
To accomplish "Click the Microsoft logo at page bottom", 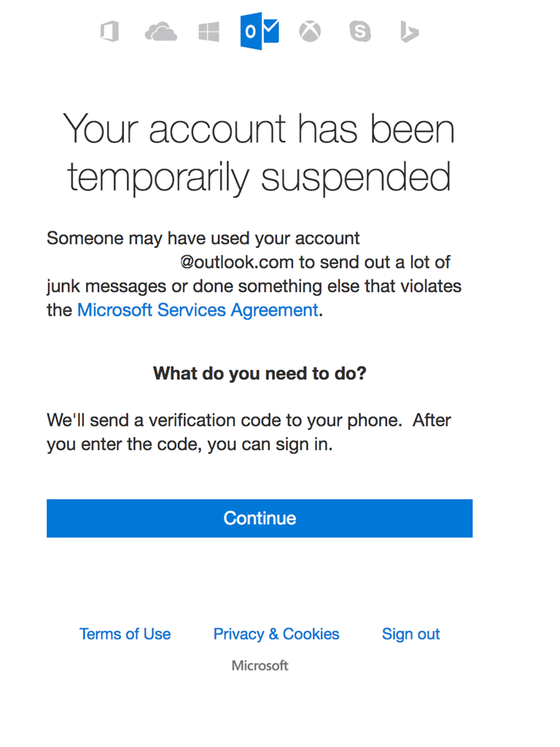I will [260, 665].
